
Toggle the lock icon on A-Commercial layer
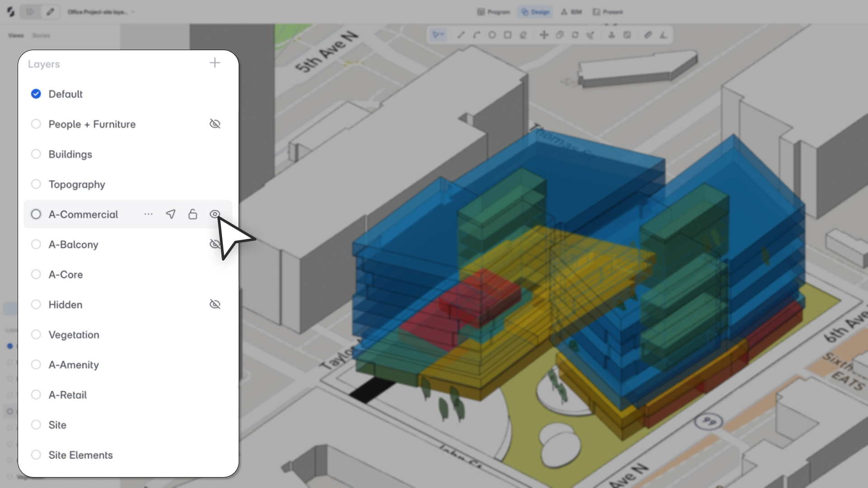click(193, 214)
